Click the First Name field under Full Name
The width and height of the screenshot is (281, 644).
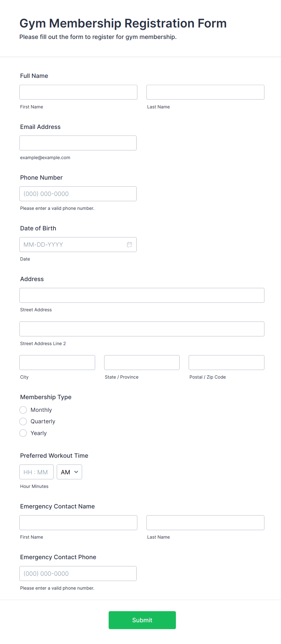[78, 92]
